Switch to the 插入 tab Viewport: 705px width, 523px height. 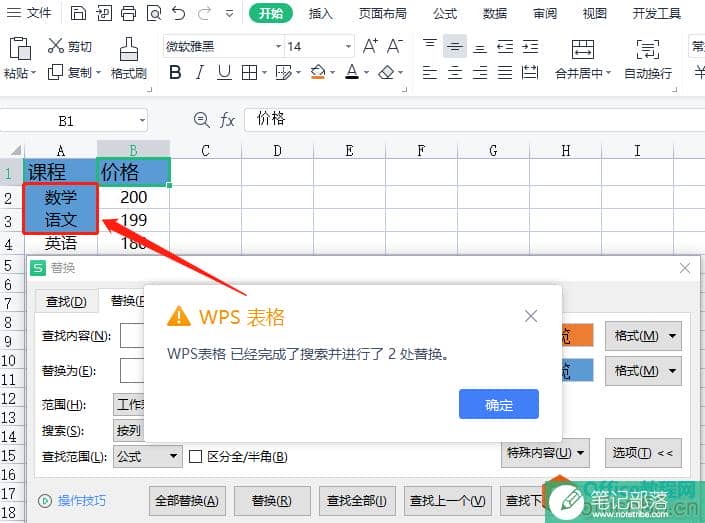(321, 13)
